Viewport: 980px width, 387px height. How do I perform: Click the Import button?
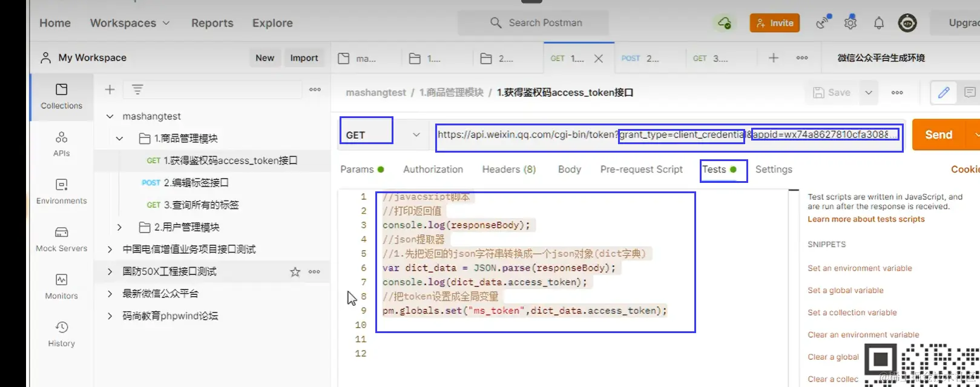(304, 58)
